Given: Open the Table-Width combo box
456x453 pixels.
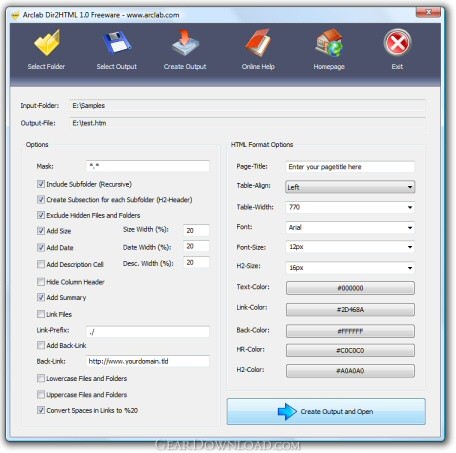Looking at the screenshot, I should click(x=350, y=207).
